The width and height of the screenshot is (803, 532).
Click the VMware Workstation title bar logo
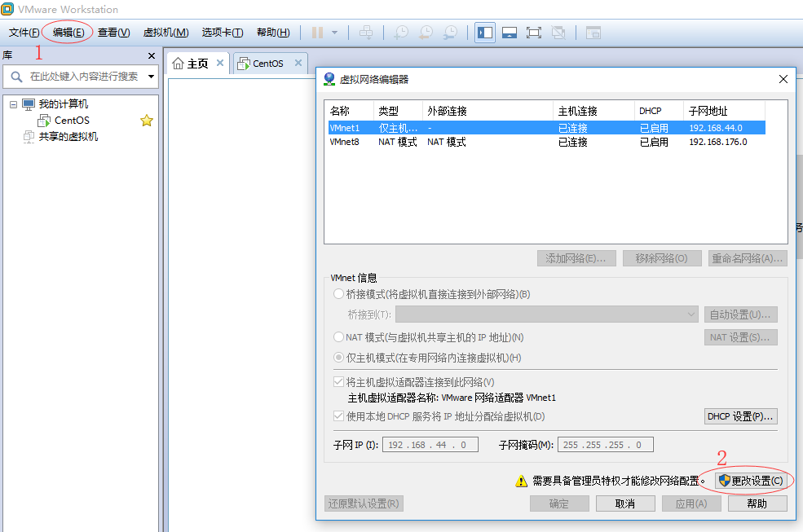[x=7, y=9]
